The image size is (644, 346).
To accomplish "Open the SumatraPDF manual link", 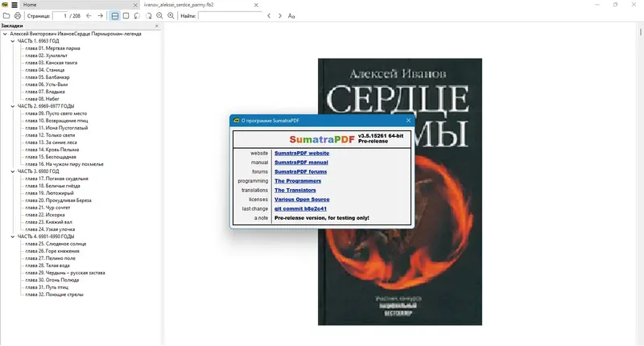I will (x=301, y=163).
